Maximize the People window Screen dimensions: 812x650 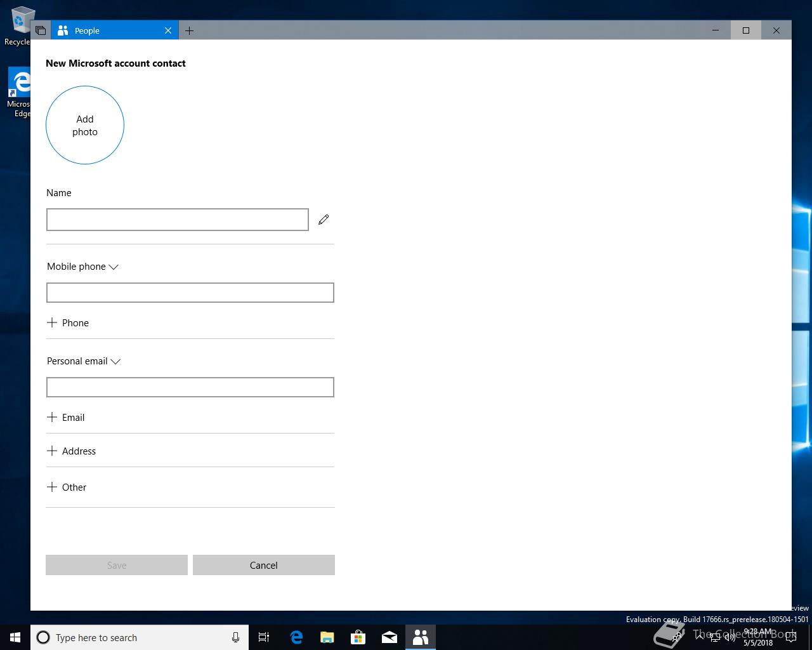click(x=746, y=30)
